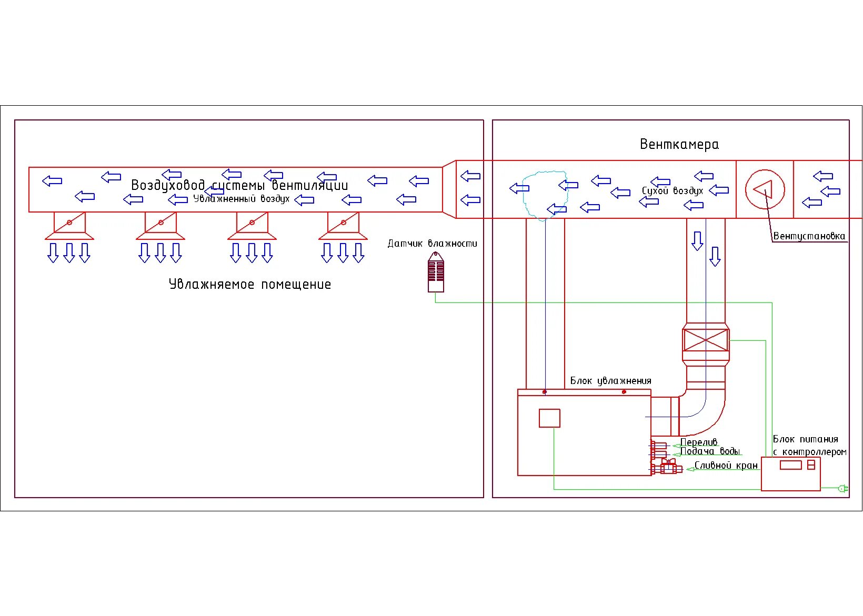
Task: Select the label Венткамера
Action: (679, 144)
